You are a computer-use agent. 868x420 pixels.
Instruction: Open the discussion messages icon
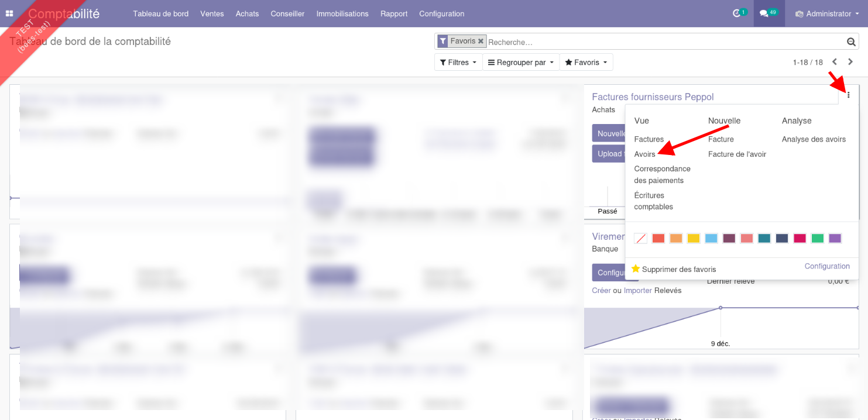point(764,13)
